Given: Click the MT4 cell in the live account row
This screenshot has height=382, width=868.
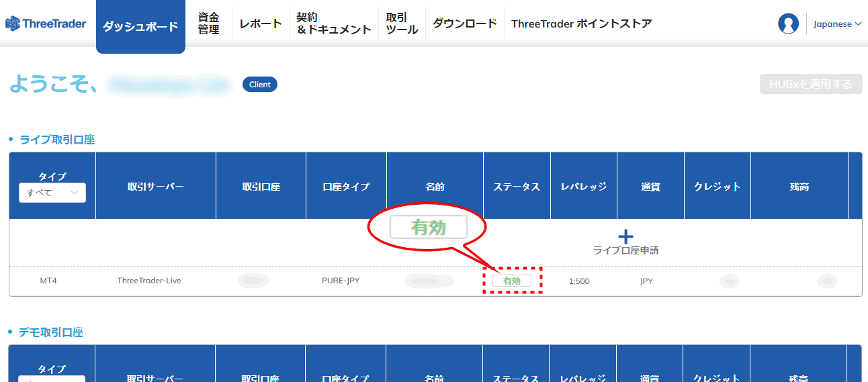Looking at the screenshot, I should 48,281.
